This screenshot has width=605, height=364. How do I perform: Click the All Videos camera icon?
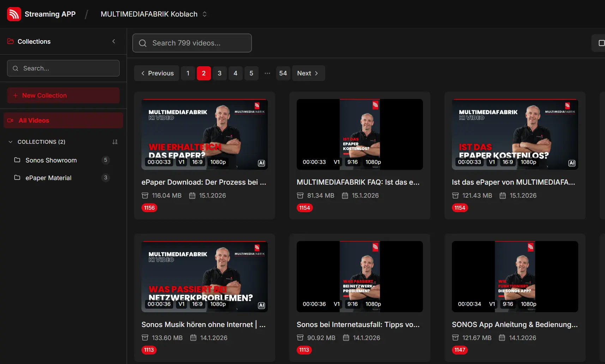(11, 121)
